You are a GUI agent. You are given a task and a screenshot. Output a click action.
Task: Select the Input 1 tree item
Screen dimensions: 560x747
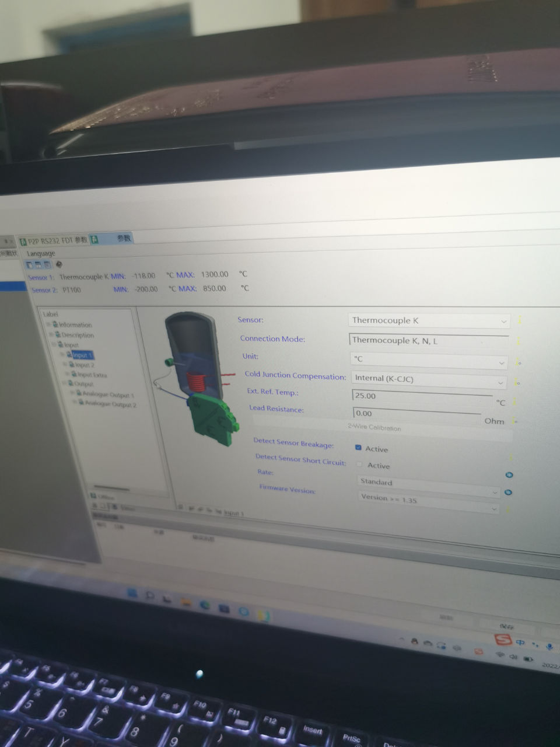(x=82, y=355)
